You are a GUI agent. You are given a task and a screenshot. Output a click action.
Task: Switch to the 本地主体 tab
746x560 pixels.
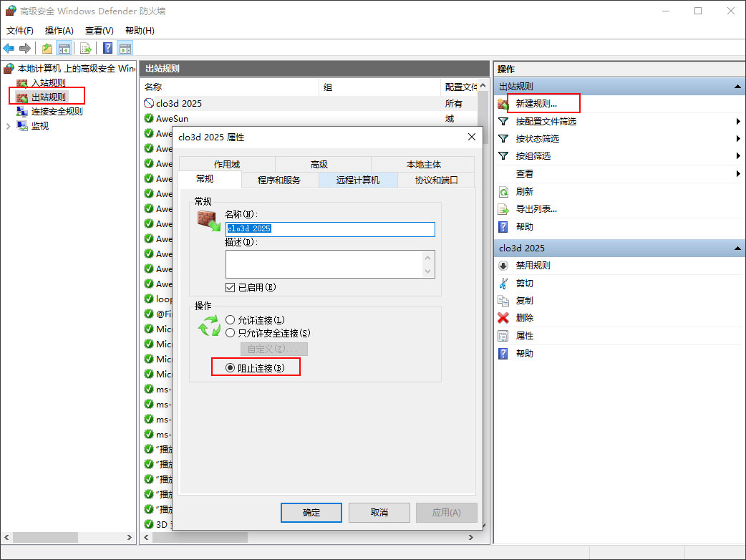pos(423,164)
